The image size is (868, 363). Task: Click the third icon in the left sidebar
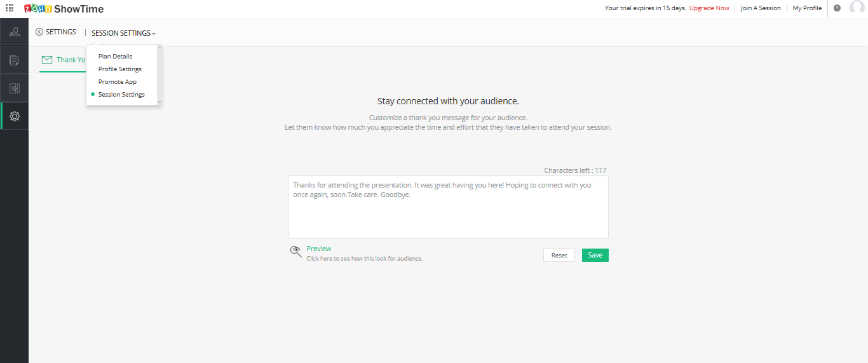click(x=14, y=88)
